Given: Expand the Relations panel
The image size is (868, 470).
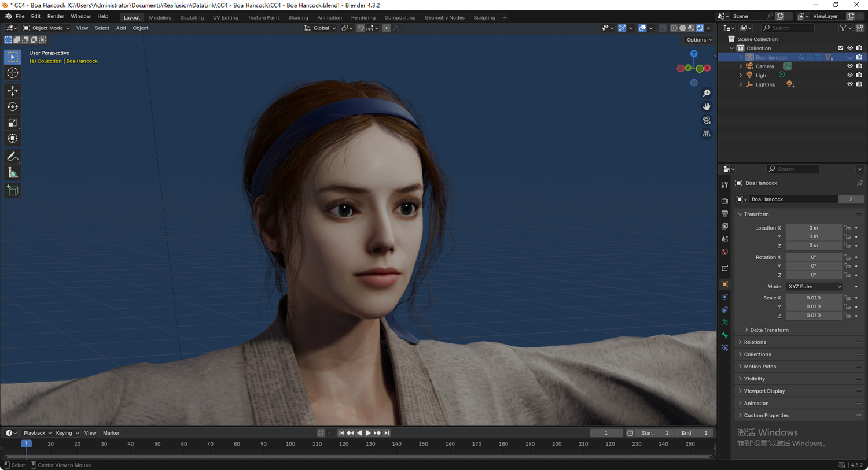Looking at the screenshot, I should [755, 342].
